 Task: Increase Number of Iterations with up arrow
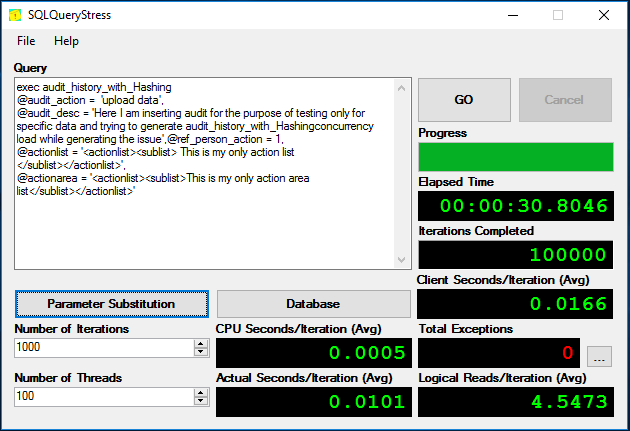pyautogui.click(x=200, y=343)
